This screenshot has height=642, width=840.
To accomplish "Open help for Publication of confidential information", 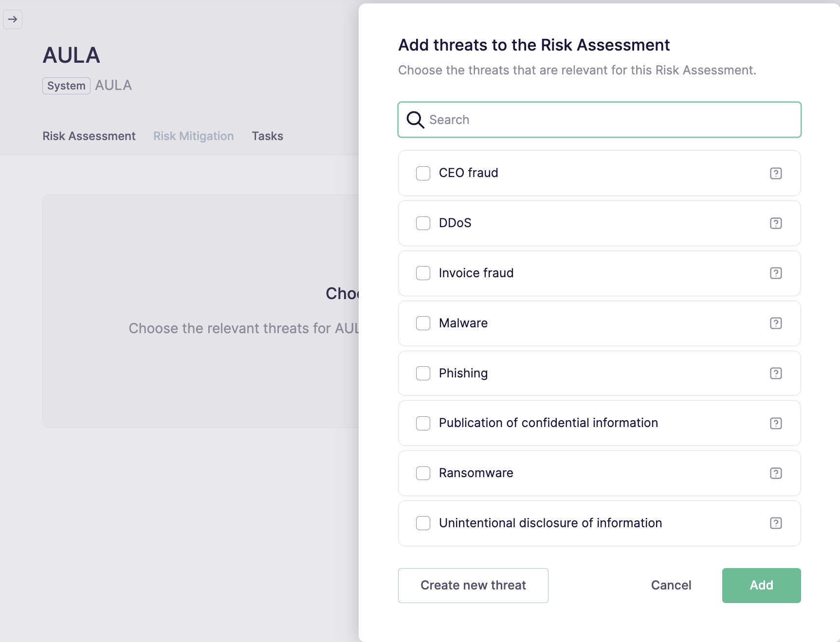I will click(x=776, y=423).
